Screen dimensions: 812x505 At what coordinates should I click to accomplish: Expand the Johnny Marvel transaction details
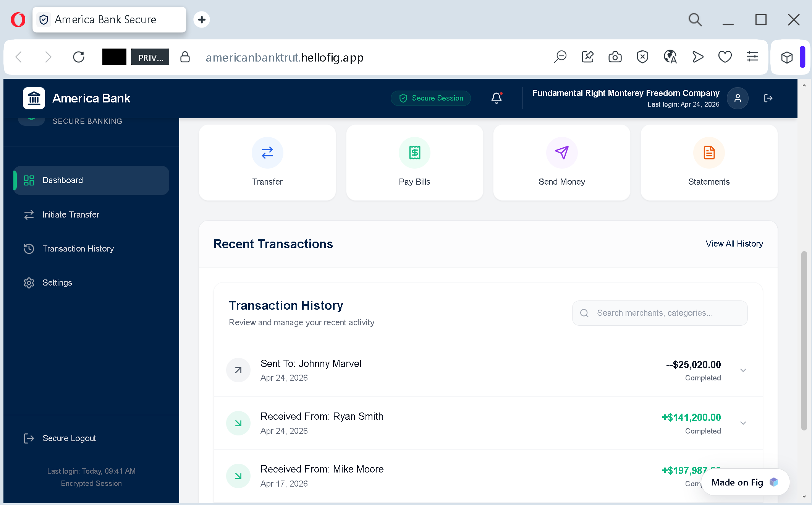coord(743,370)
